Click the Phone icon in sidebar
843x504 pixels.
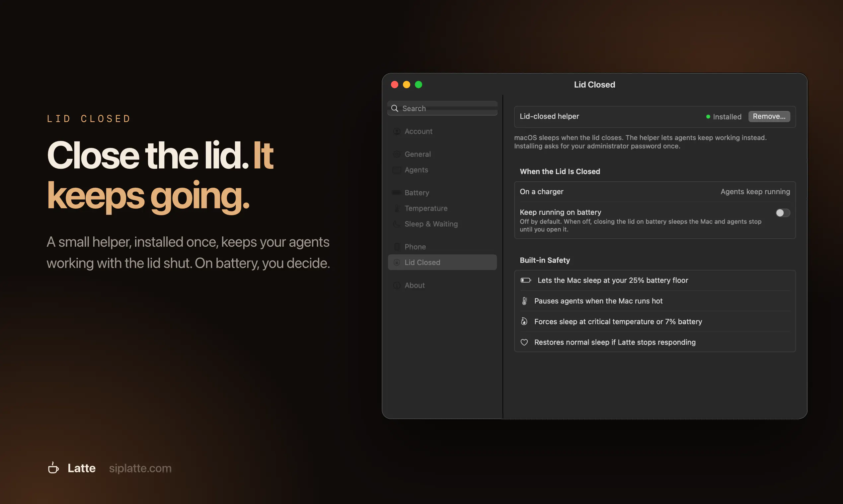[x=397, y=247]
